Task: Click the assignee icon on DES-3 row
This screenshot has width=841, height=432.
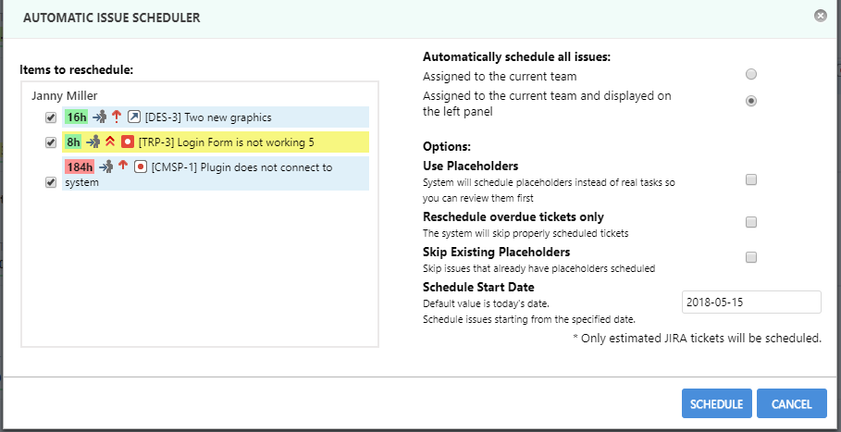Action: coord(100,116)
